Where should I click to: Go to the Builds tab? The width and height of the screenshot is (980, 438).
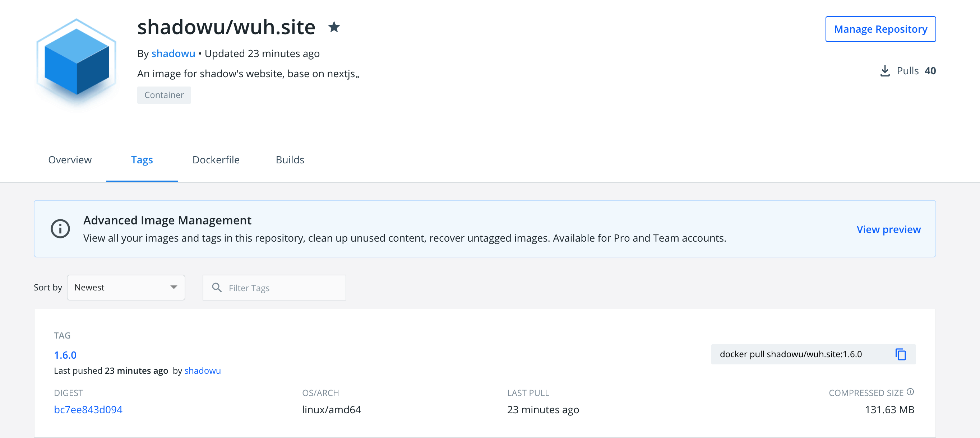290,160
